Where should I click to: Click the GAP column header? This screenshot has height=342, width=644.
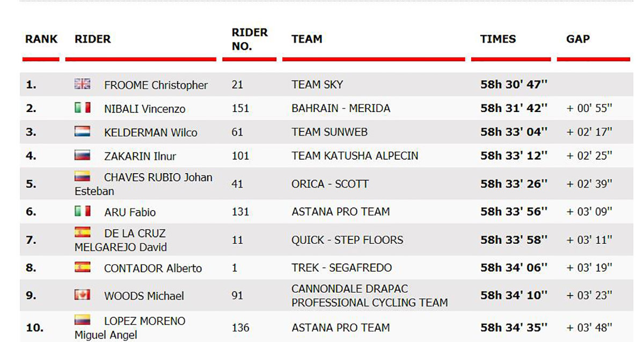coord(578,39)
